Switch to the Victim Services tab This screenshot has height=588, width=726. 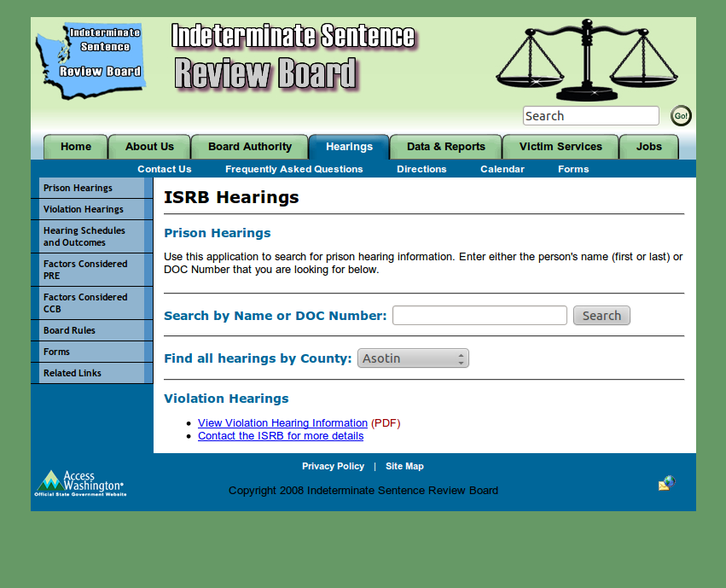[x=560, y=147]
